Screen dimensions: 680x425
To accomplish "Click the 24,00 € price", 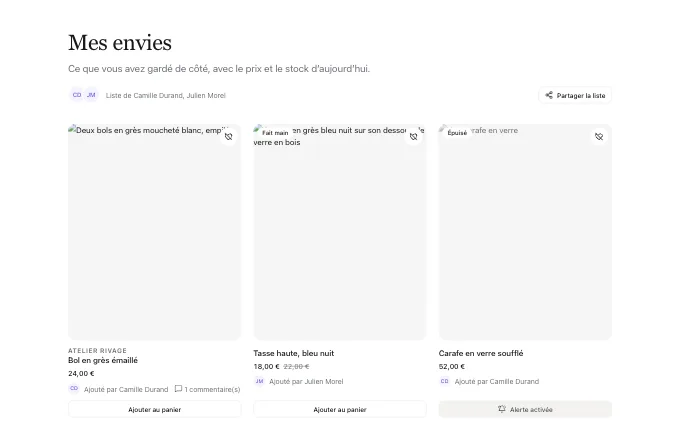I will [81, 373].
